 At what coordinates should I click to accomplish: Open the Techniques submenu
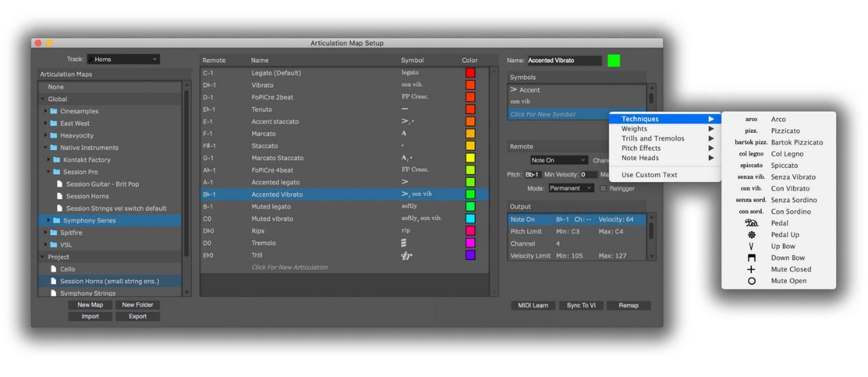pyautogui.click(x=665, y=119)
